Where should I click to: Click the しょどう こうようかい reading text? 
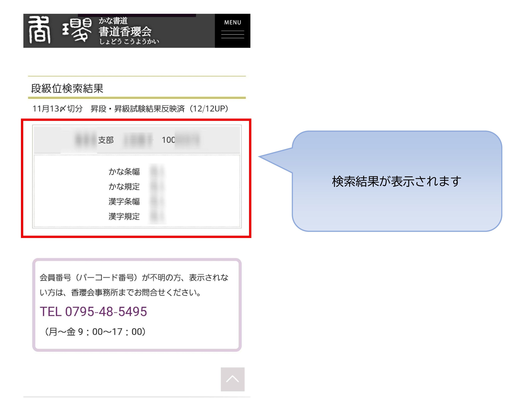[129, 42]
